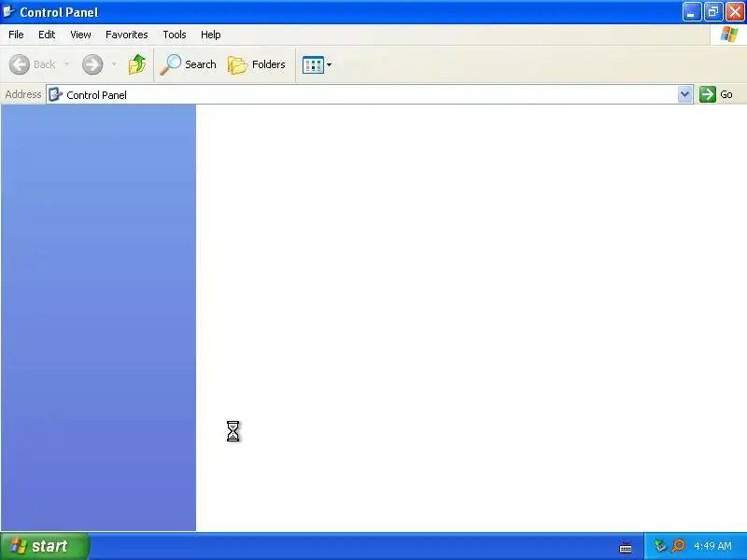Image resolution: width=747 pixels, height=560 pixels.
Task: Open the Help menu
Action: click(x=211, y=35)
